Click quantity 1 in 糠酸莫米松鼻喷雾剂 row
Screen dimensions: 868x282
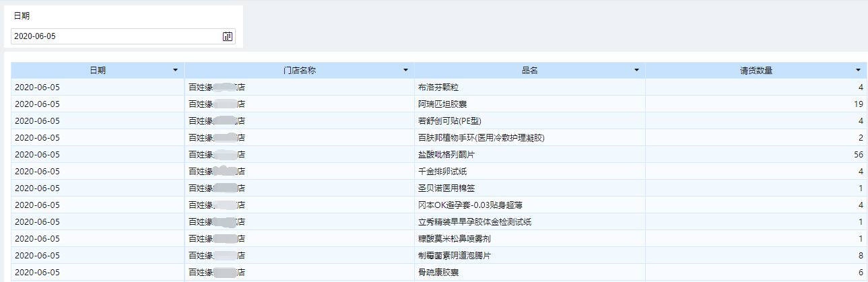(x=861, y=238)
